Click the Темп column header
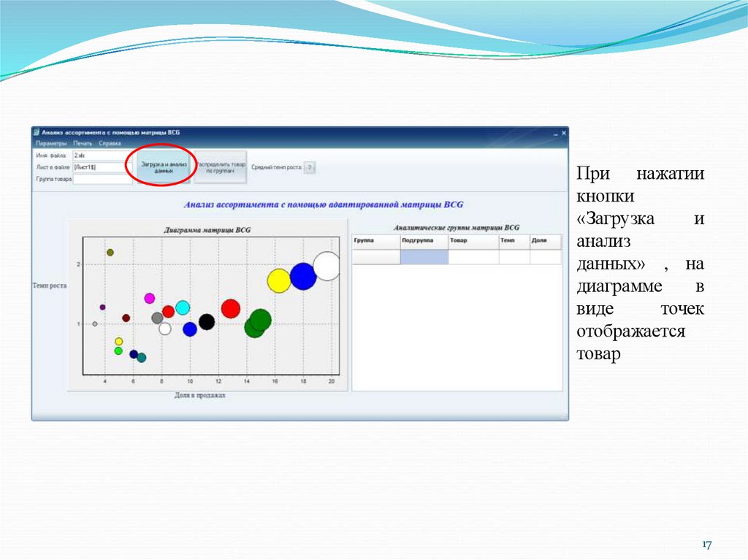Image resolution: width=748 pixels, height=560 pixels. pos(514,242)
